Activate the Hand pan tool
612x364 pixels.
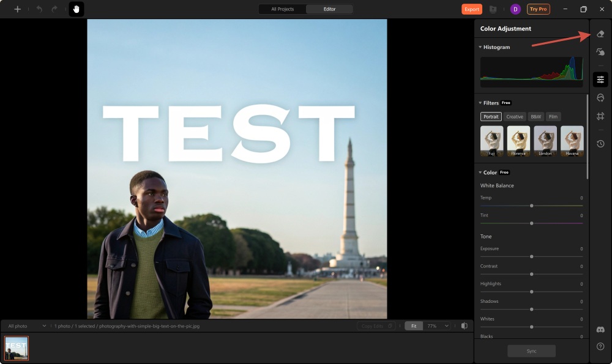(76, 9)
